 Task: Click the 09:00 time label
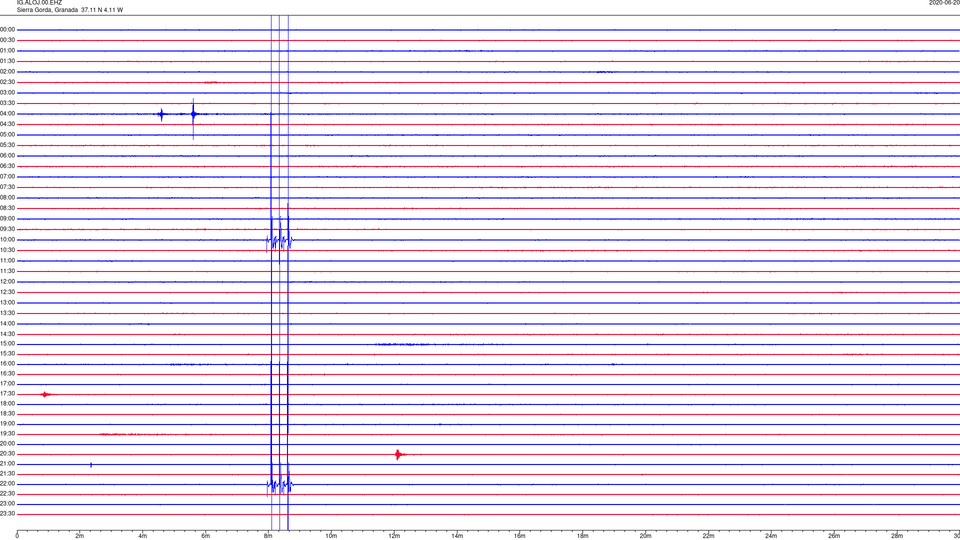[8, 219]
